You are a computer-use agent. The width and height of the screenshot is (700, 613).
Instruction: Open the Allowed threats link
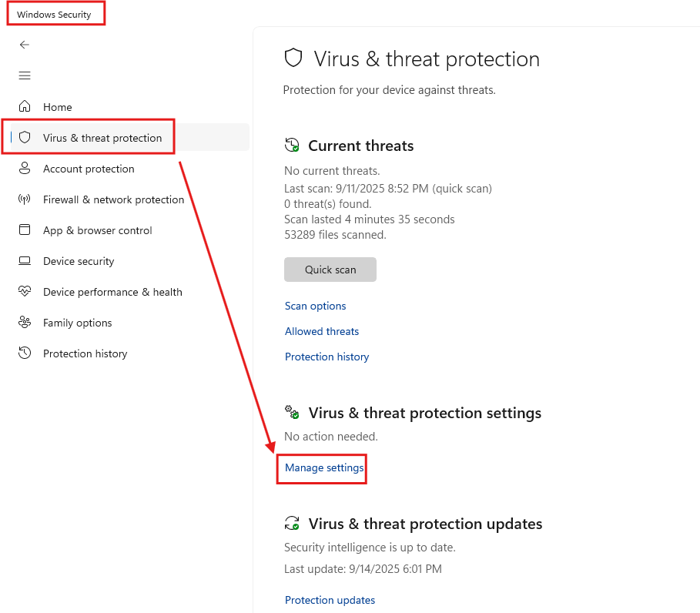(322, 331)
